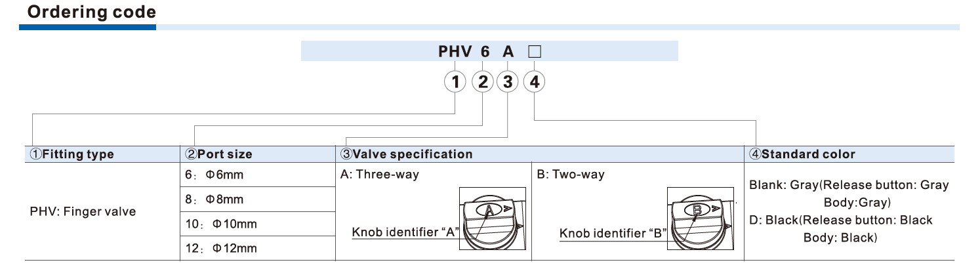980x275 pixels.
Task: Click the PHV: Finger valve entry
Action: [x=83, y=212]
